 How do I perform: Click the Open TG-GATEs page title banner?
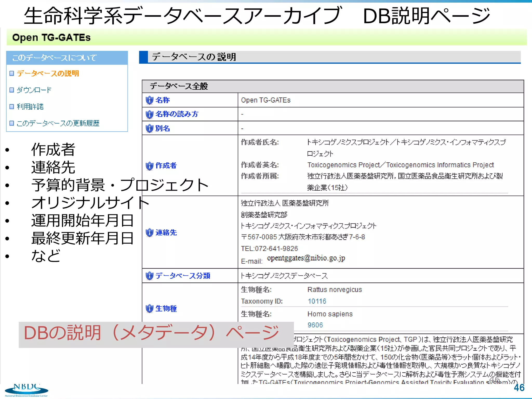point(267,37)
